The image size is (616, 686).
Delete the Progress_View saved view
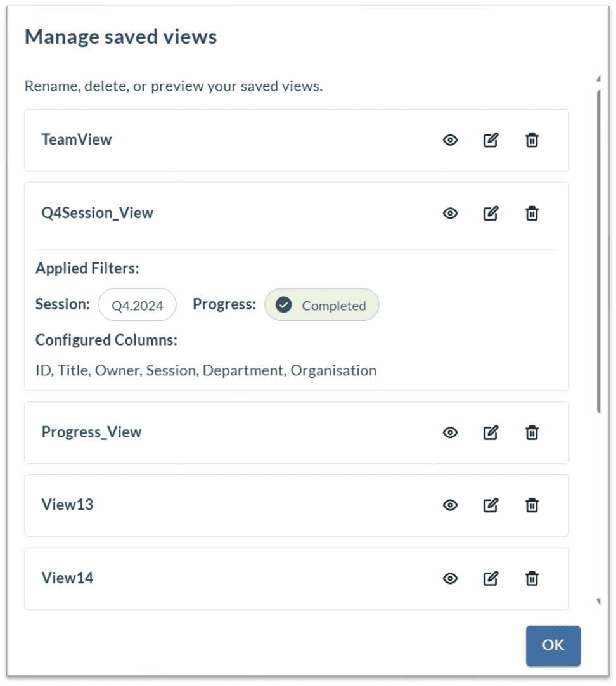532,432
